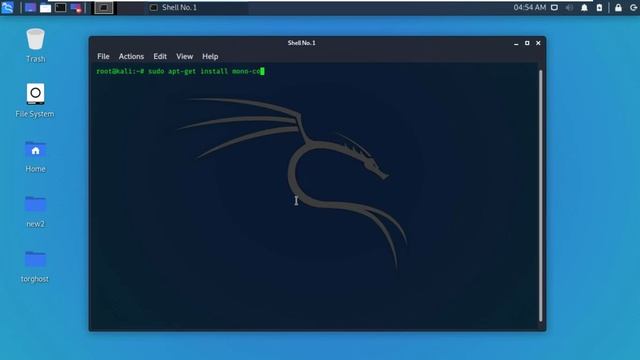Image resolution: width=640 pixels, height=360 pixels.
Task: Open Trash desktop icon
Action: [x=36, y=45]
